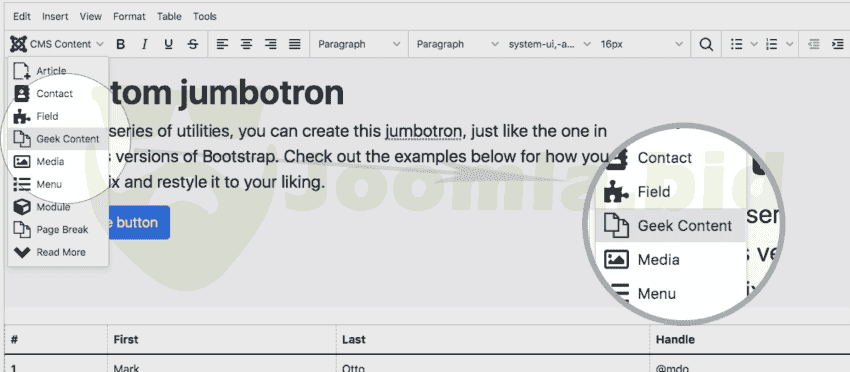Open the Edit menu
Viewport: 850px width, 372px height.
tap(22, 17)
